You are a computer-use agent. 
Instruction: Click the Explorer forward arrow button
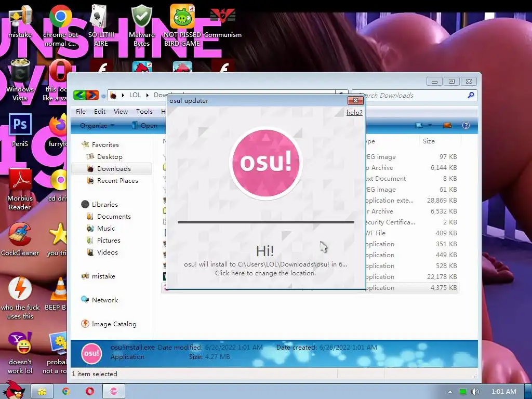[x=92, y=95]
